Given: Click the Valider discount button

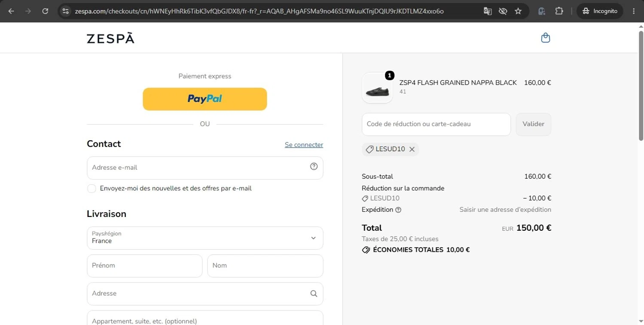Looking at the screenshot, I should pos(533,124).
